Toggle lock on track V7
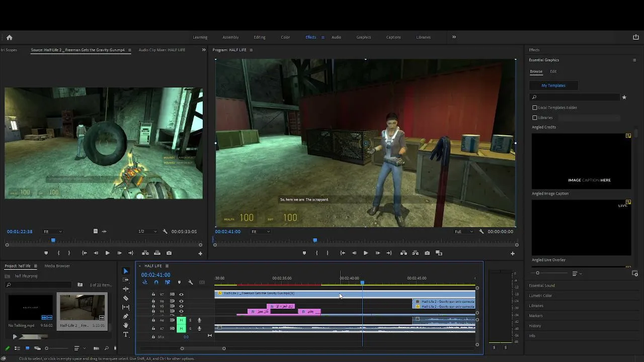 [x=153, y=295]
